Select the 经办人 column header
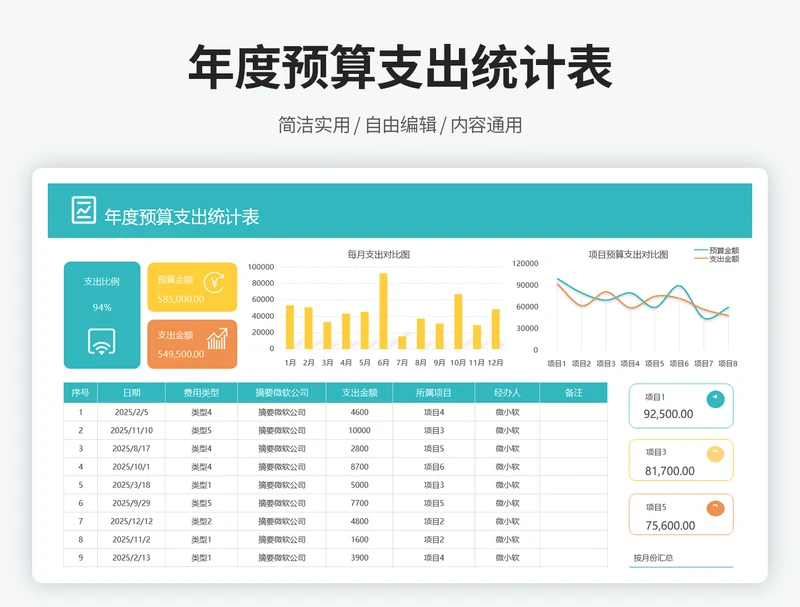The width and height of the screenshot is (800, 607). [507, 393]
